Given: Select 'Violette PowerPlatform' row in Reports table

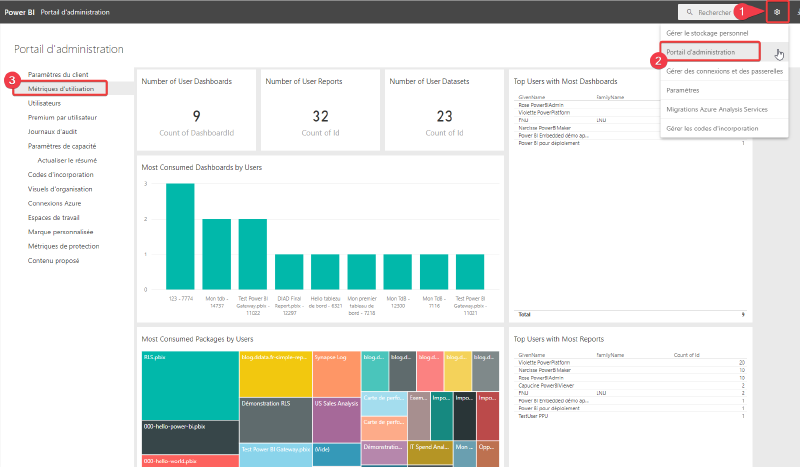Looking at the screenshot, I should (631, 362).
